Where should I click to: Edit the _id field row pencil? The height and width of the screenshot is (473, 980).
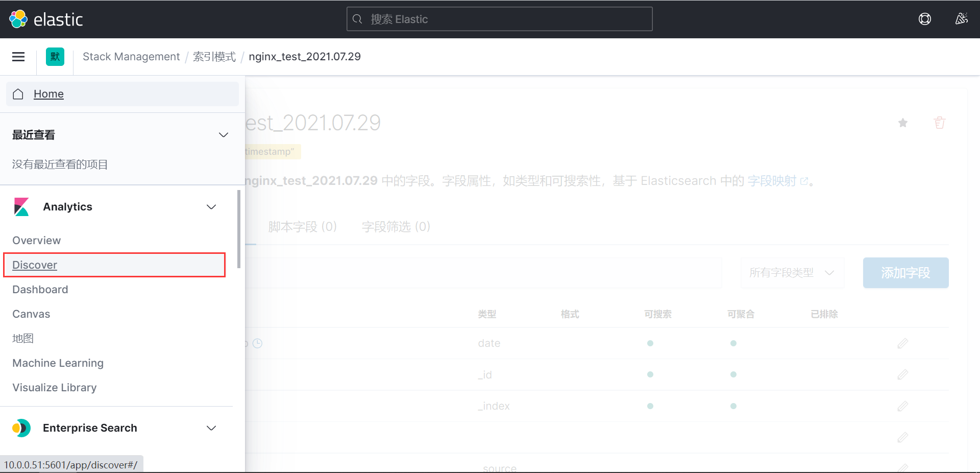click(x=902, y=374)
